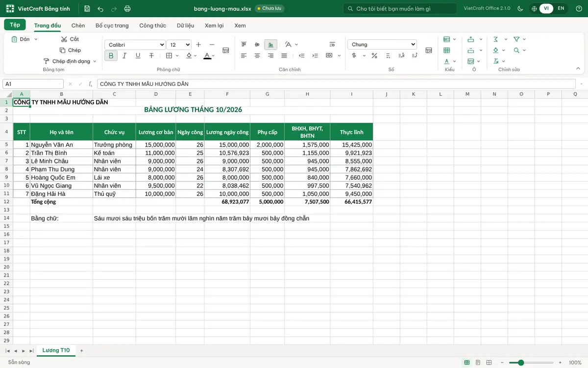Toggle Italic formatting

pos(124,56)
